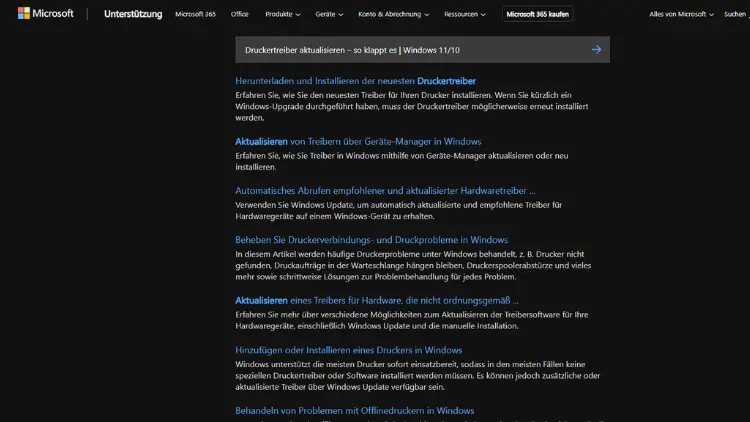Open the Unterstützung home link
Screen dimensions: 750x422
(133, 14)
